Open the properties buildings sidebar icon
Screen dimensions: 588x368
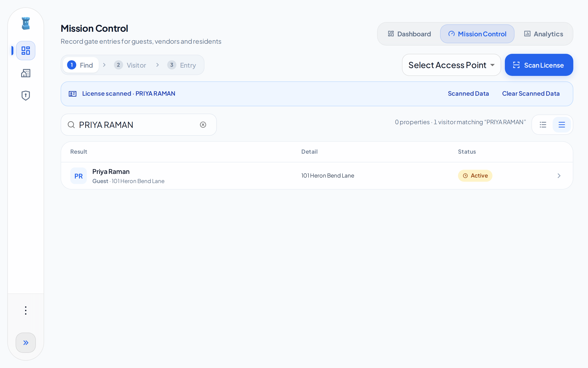tap(25, 73)
